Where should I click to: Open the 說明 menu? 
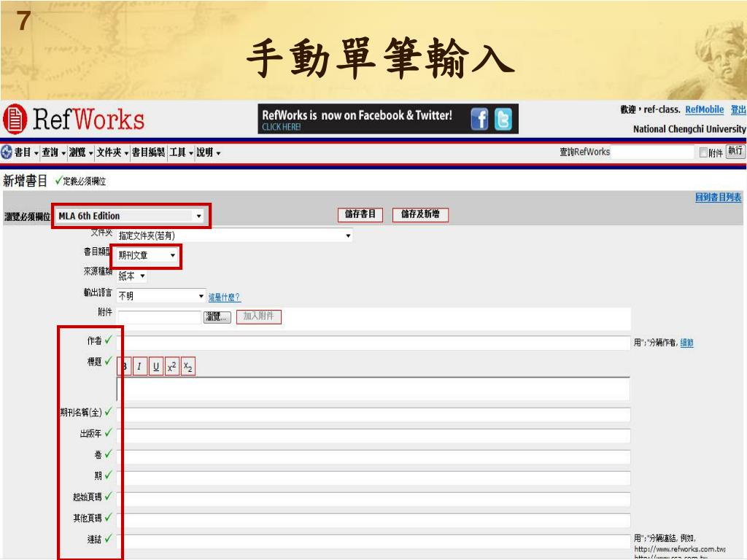pyautogui.click(x=209, y=152)
